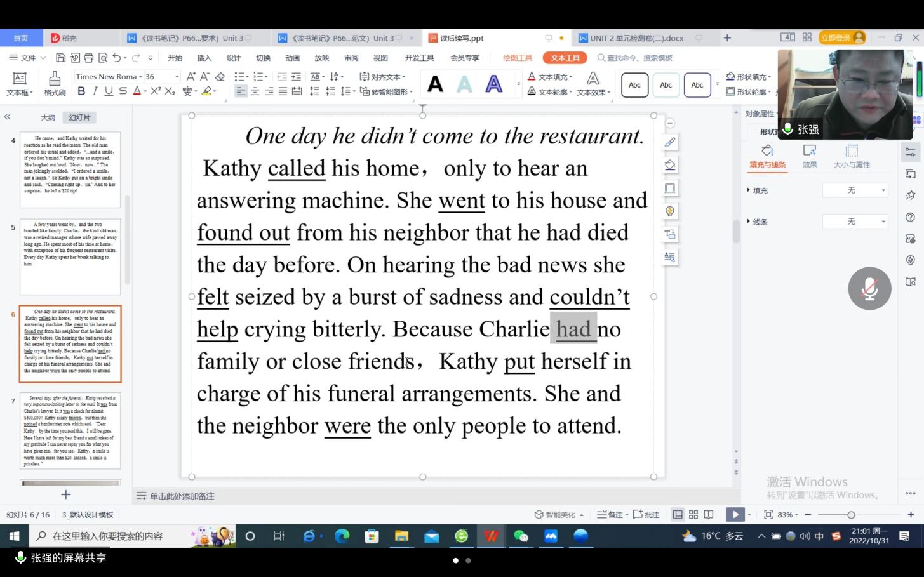The image size is (924, 577).
Task: Open Text Outline (文本轮廓) dropdown
Action: (550, 92)
